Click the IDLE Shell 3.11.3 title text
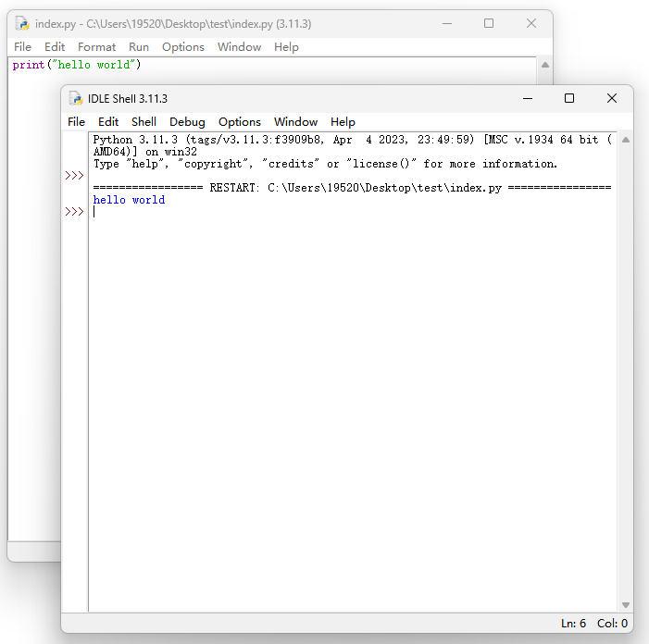 click(128, 99)
